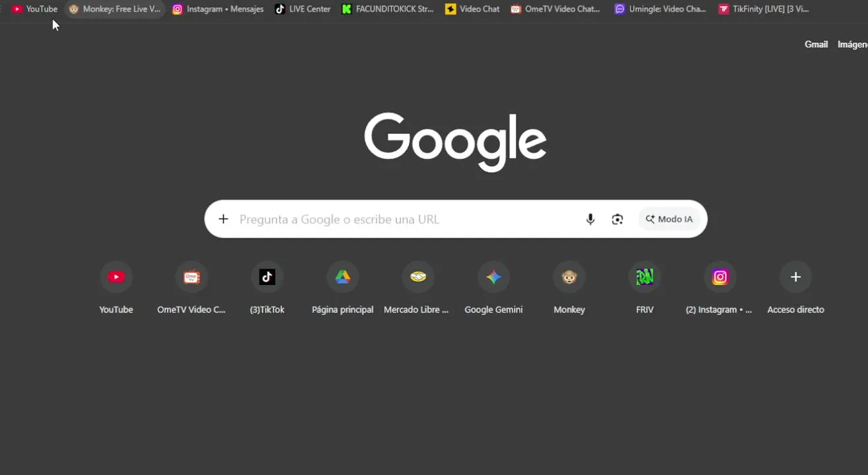Search by image with Lens icon

[617, 219]
